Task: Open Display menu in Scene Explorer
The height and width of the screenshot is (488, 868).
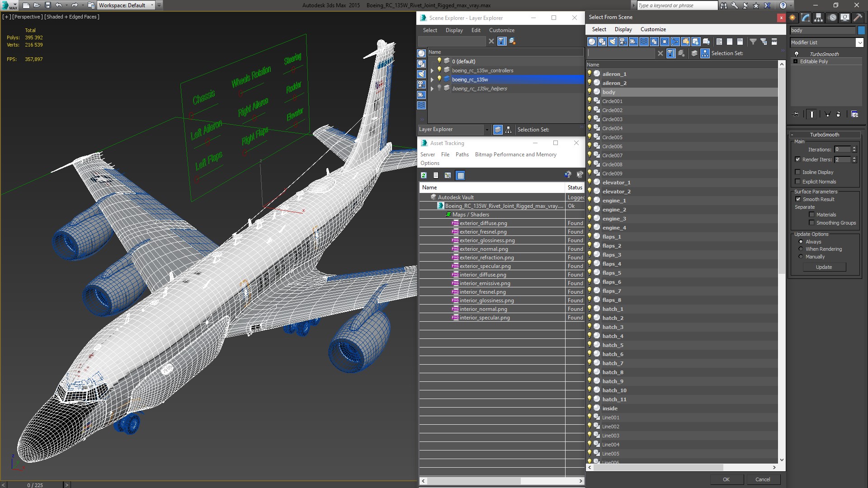Action: coord(454,30)
